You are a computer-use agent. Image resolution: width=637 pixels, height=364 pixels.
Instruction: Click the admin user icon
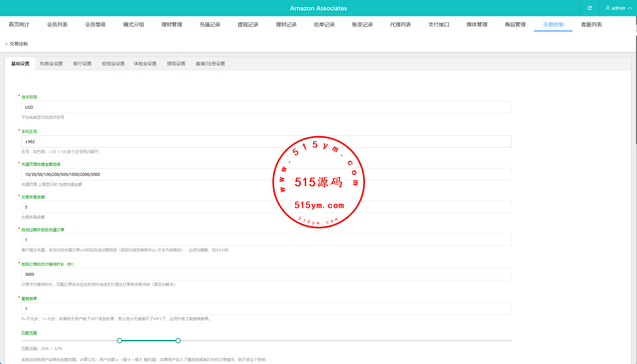point(608,8)
